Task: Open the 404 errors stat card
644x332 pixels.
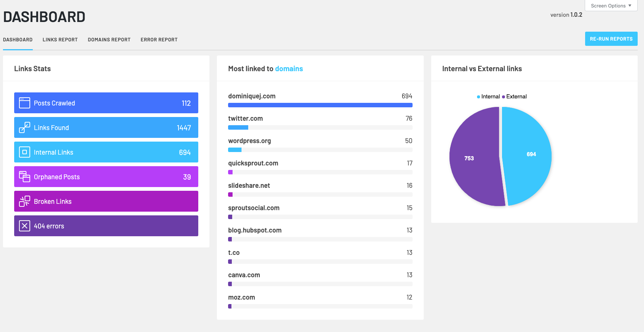Action: [106, 226]
